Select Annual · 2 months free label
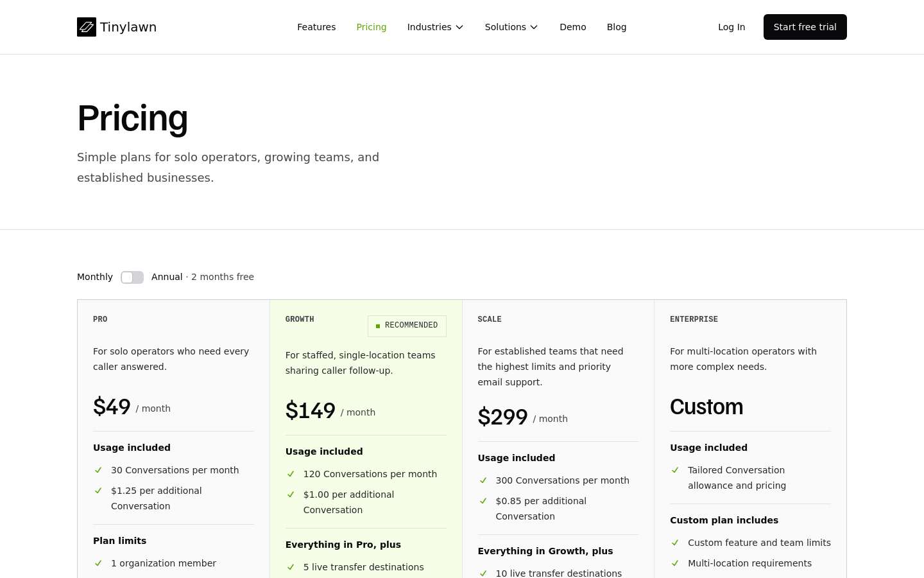This screenshot has width=924, height=578. pos(203,277)
